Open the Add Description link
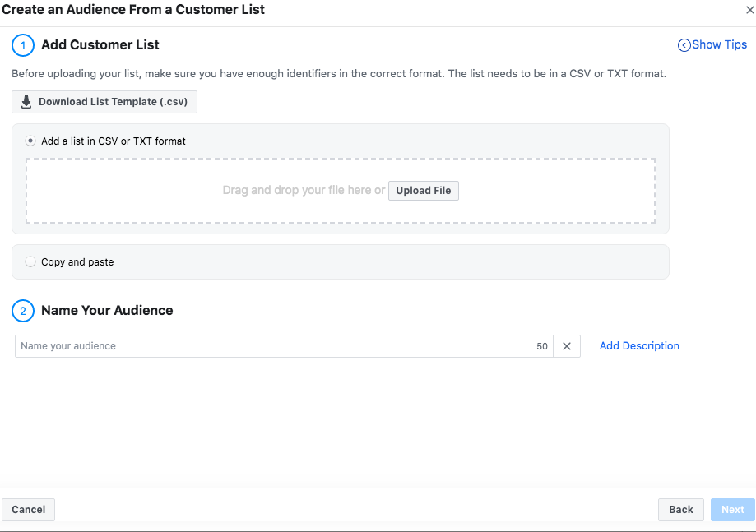 click(x=639, y=346)
